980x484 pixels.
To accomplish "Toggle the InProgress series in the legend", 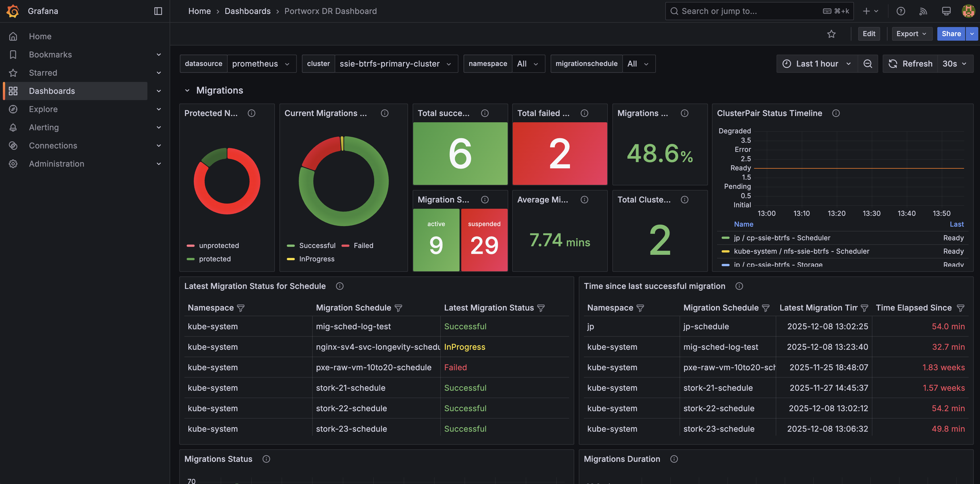I will (317, 259).
